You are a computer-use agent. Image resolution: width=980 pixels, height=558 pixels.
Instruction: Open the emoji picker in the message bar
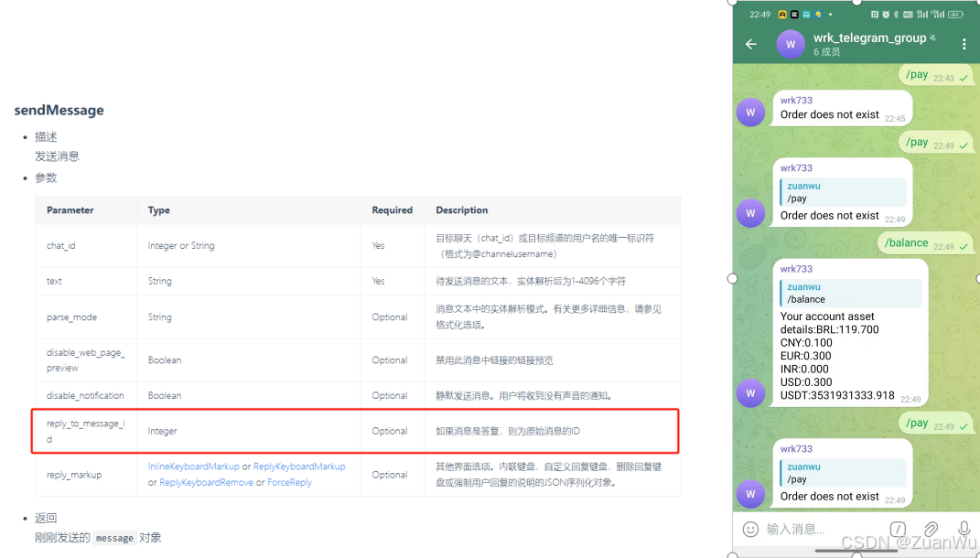tap(750, 529)
